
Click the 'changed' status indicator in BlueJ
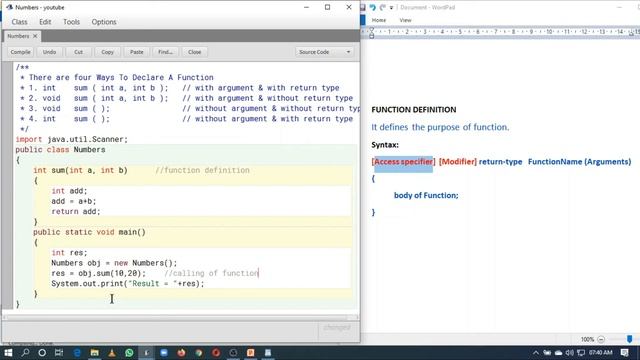[337, 327]
